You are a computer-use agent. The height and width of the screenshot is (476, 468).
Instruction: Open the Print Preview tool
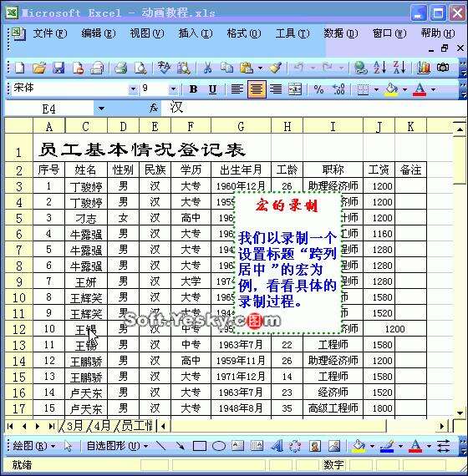(140, 68)
